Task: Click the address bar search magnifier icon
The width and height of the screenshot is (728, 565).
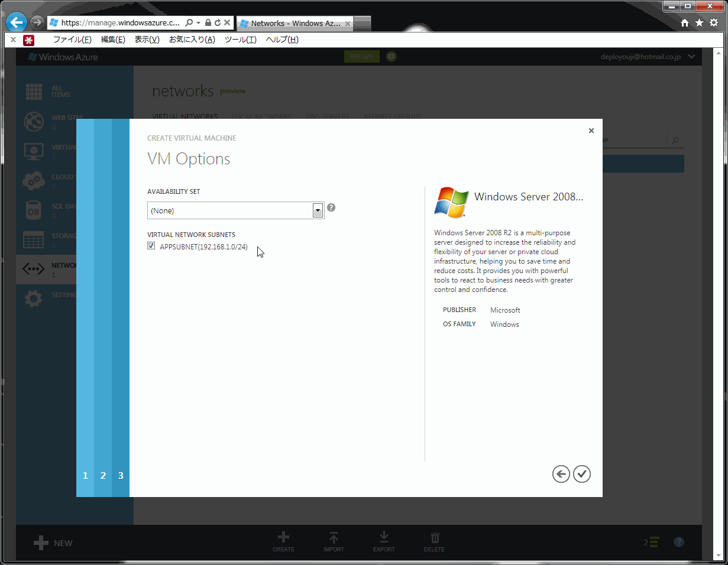Action: 189,22
